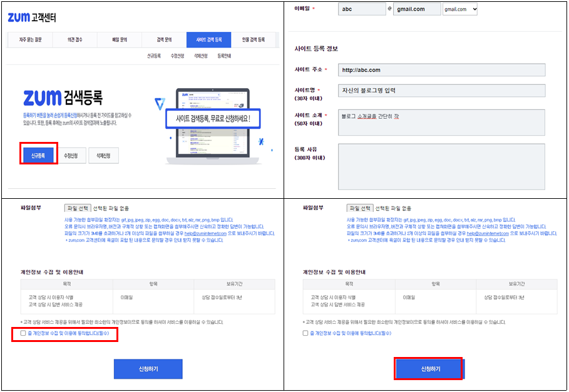The height and width of the screenshot is (392, 569).
Task: Open the 인물 검색 등록 tab
Action: (x=254, y=40)
